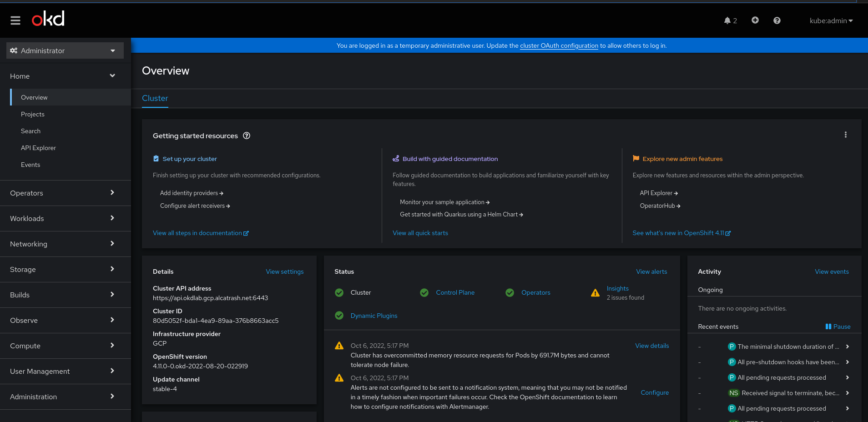The height and width of the screenshot is (422, 868).
Task: Expand the All pending requests processed event
Action: pyautogui.click(x=848, y=377)
